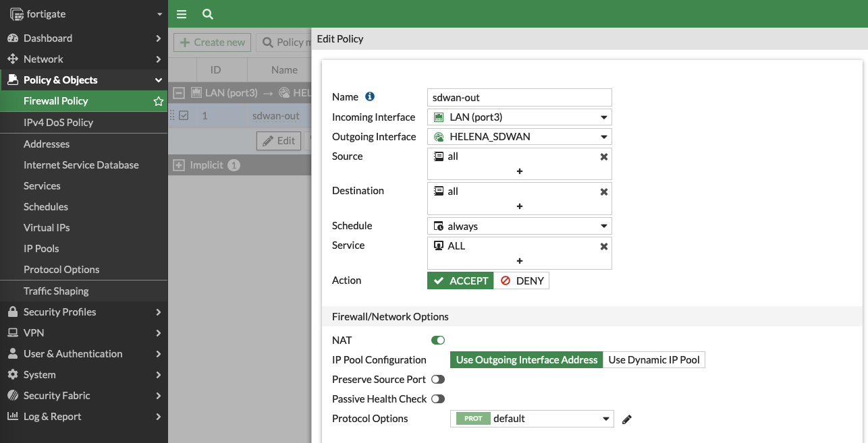Select Use Dynamic IP Pool option
This screenshot has width=868, height=443.
653,360
